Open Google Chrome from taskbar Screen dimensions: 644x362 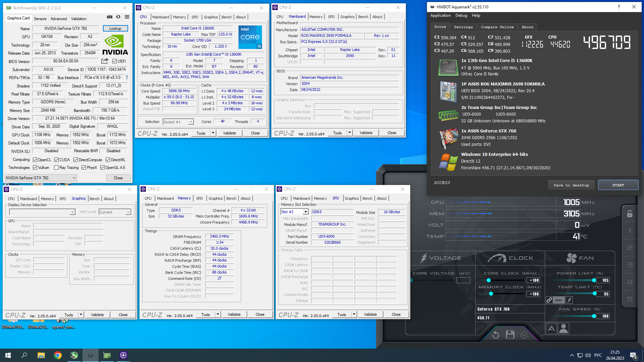click(x=58, y=355)
